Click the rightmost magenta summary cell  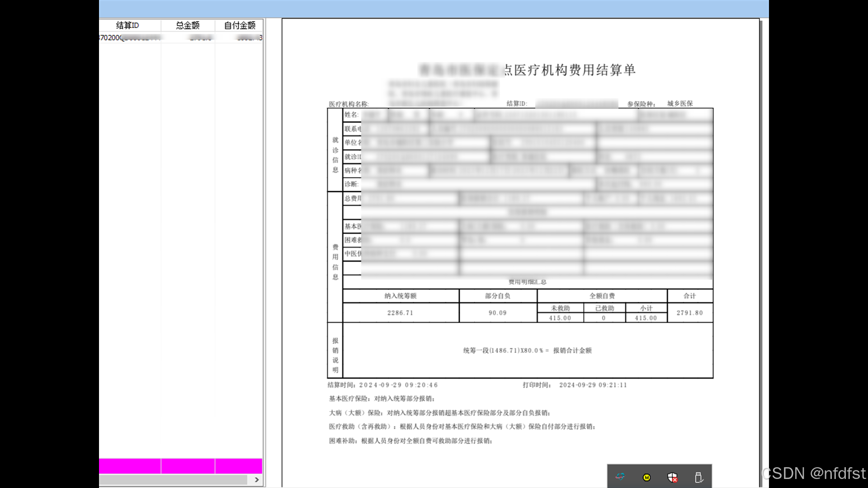(x=239, y=466)
